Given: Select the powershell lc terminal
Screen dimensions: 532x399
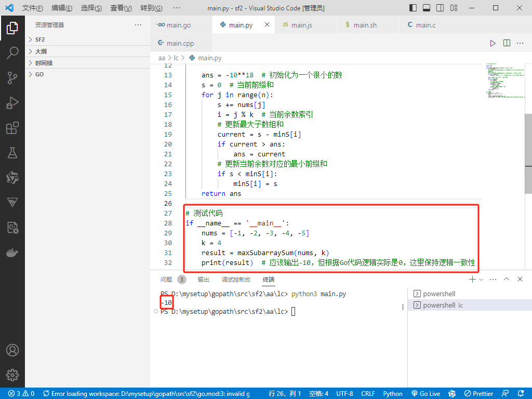Looking at the screenshot, I should 470,305.
